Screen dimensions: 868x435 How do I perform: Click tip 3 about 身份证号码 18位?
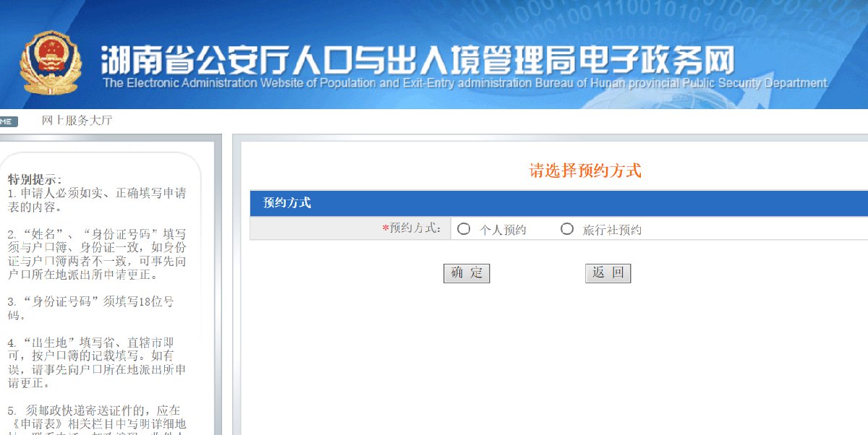(x=91, y=309)
